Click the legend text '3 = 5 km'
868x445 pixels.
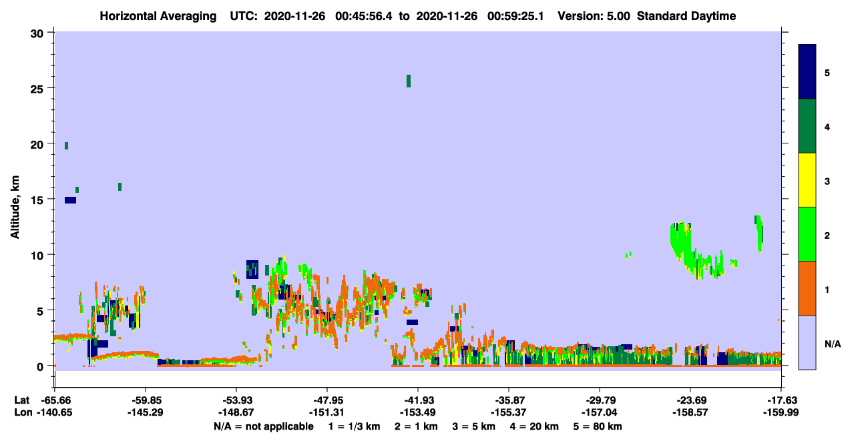click(x=475, y=426)
